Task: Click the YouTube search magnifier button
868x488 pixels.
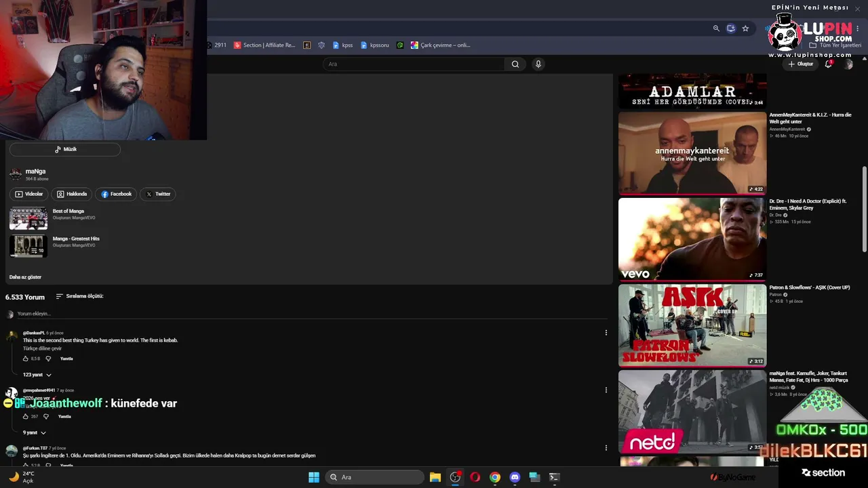Action: 515,64
